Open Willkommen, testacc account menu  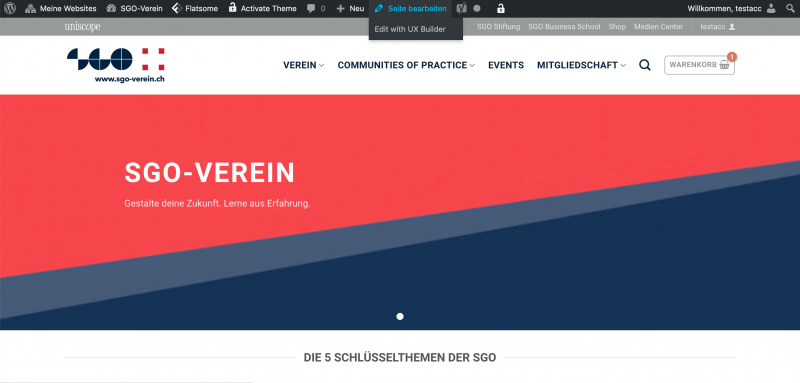[731, 8]
